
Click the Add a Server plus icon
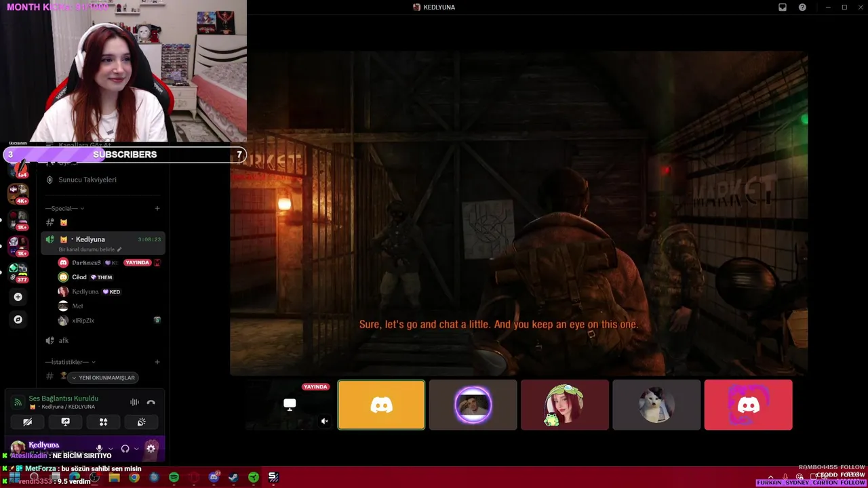18,297
